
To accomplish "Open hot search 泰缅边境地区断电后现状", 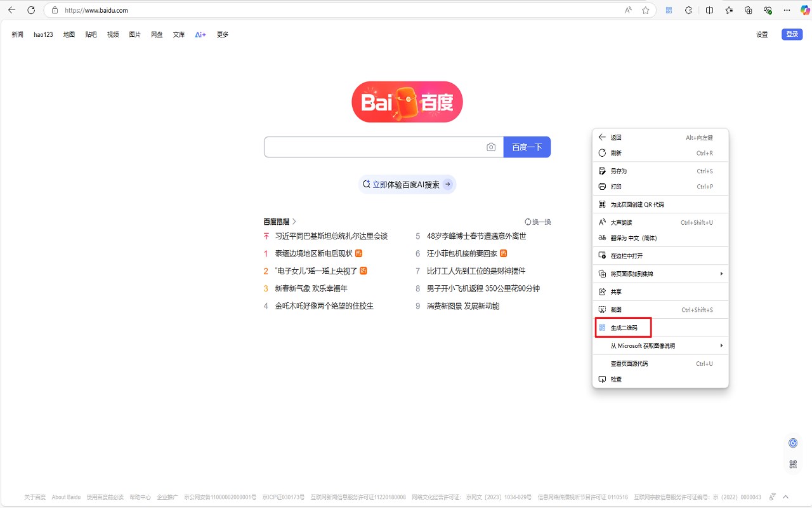I will tap(313, 253).
